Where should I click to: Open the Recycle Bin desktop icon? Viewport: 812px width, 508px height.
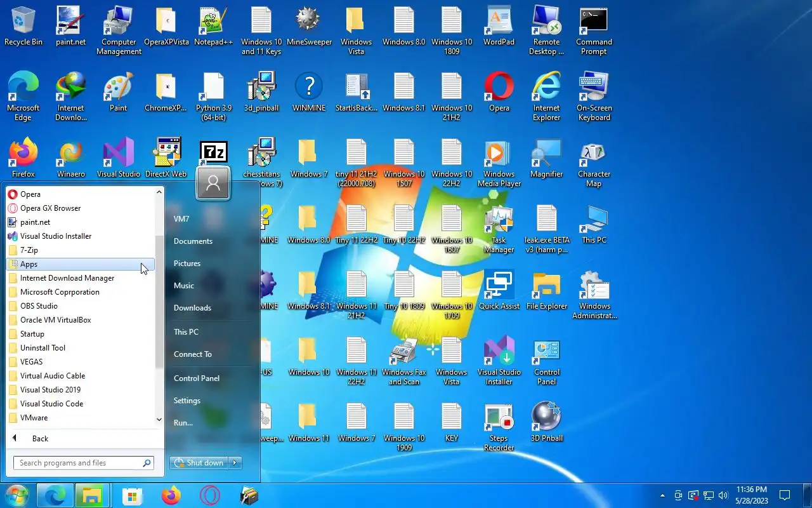(23, 26)
